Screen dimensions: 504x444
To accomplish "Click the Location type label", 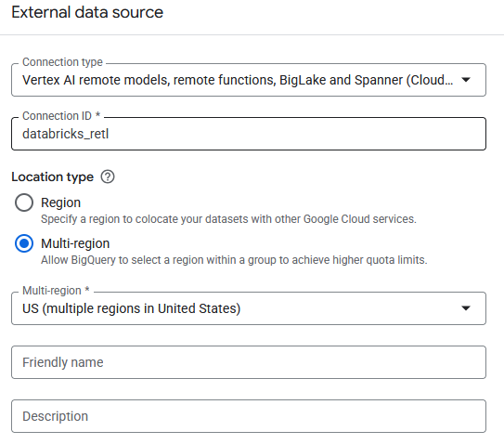I will pyautogui.click(x=52, y=177).
